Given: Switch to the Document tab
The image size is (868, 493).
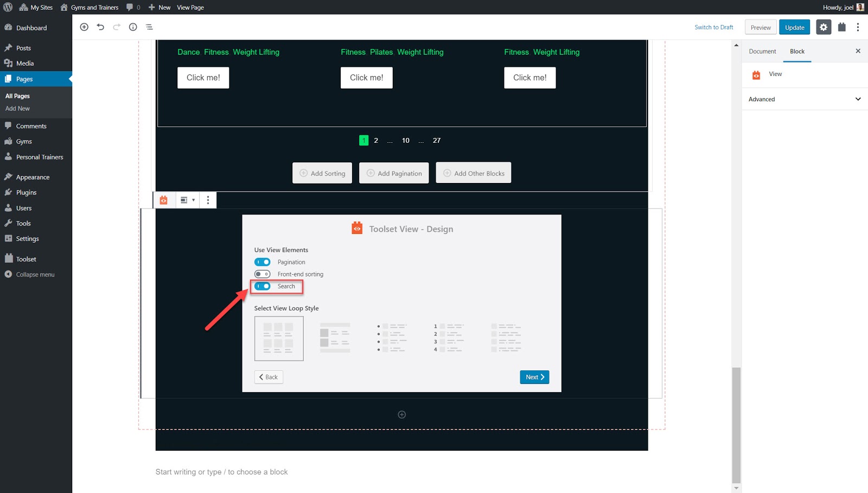Looking at the screenshot, I should point(762,51).
